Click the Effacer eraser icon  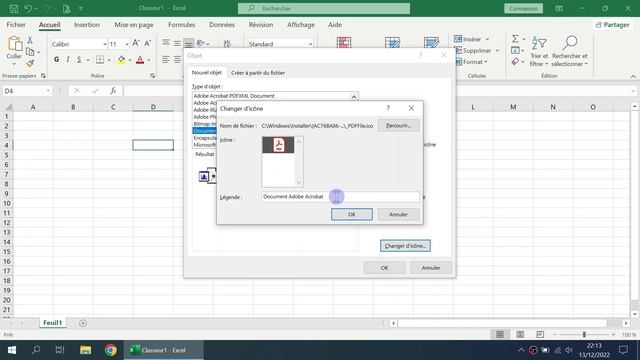tap(516, 62)
